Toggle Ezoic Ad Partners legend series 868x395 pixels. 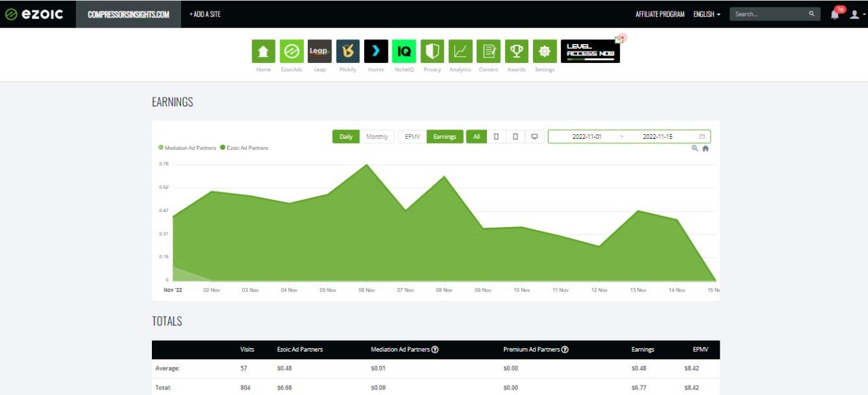click(244, 148)
